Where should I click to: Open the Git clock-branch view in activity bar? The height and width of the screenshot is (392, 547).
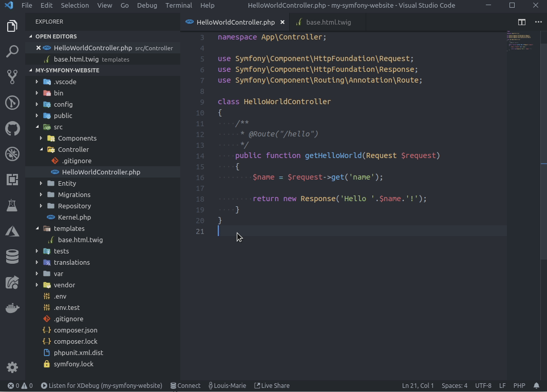12,103
